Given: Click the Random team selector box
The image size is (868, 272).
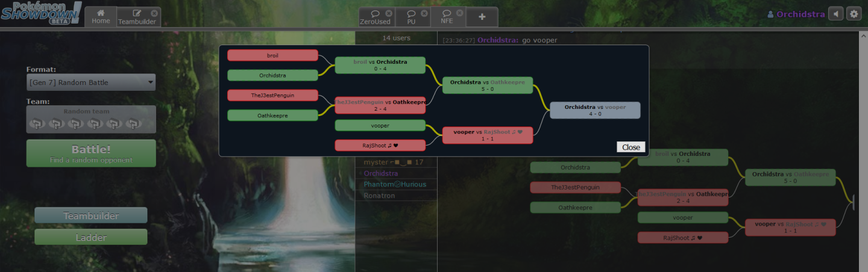Looking at the screenshot, I should 91,119.
